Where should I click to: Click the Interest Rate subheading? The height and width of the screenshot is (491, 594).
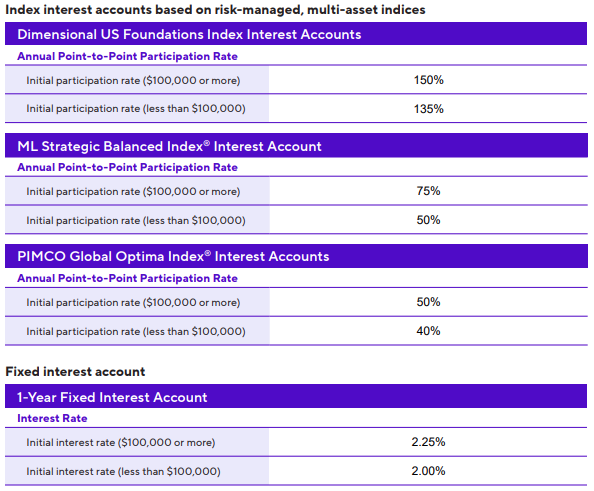click(x=52, y=418)
